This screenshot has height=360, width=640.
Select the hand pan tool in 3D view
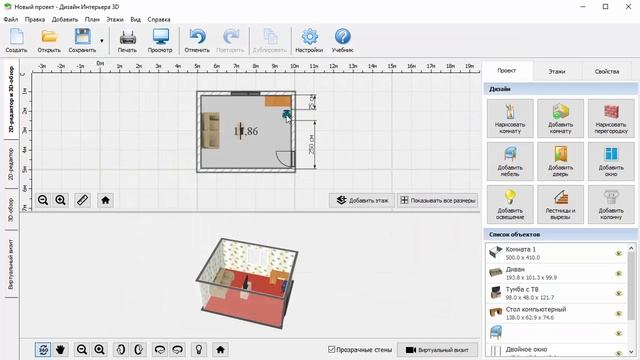(x=60, y=349)
